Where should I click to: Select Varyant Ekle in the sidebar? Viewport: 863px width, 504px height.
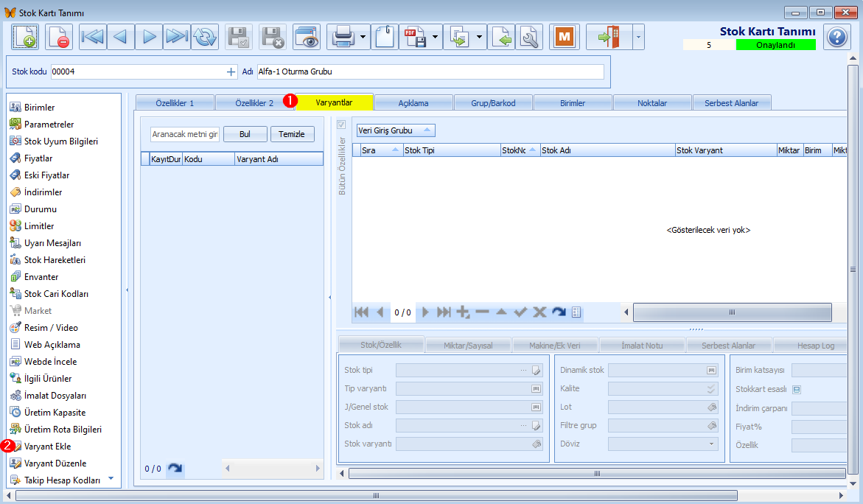pos(47,447)
